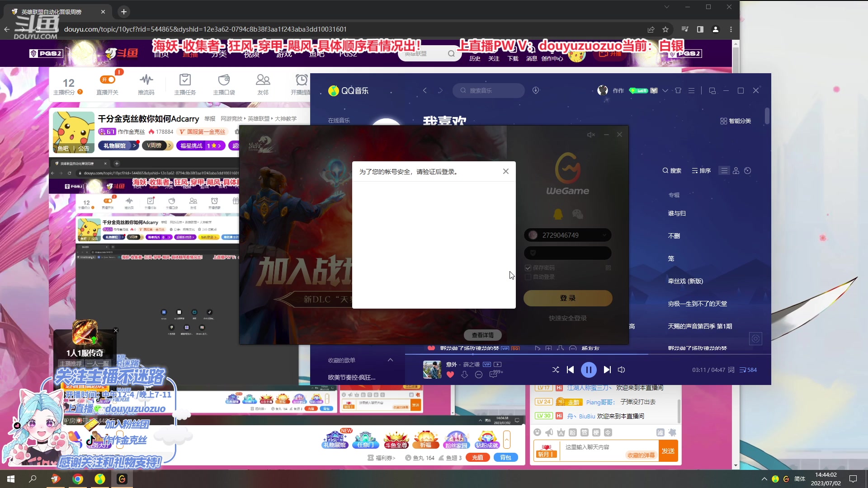The image size is (868, 488).
Task: Open the 背包 backpack button
Action: pos(505,458)
